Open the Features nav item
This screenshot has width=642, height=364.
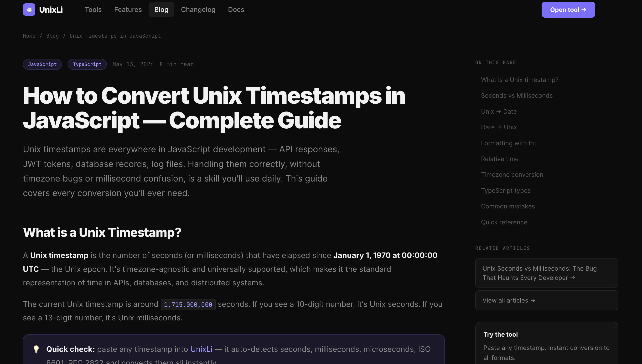point(128,10)
